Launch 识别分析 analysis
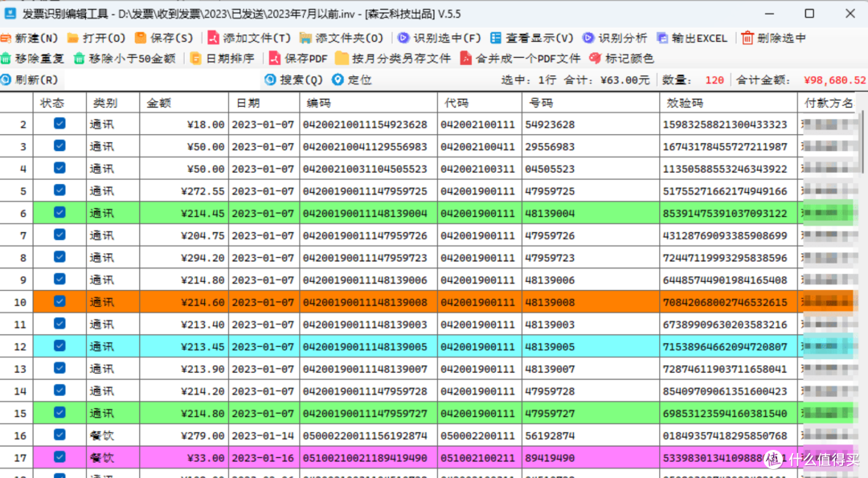 (615, 39)
